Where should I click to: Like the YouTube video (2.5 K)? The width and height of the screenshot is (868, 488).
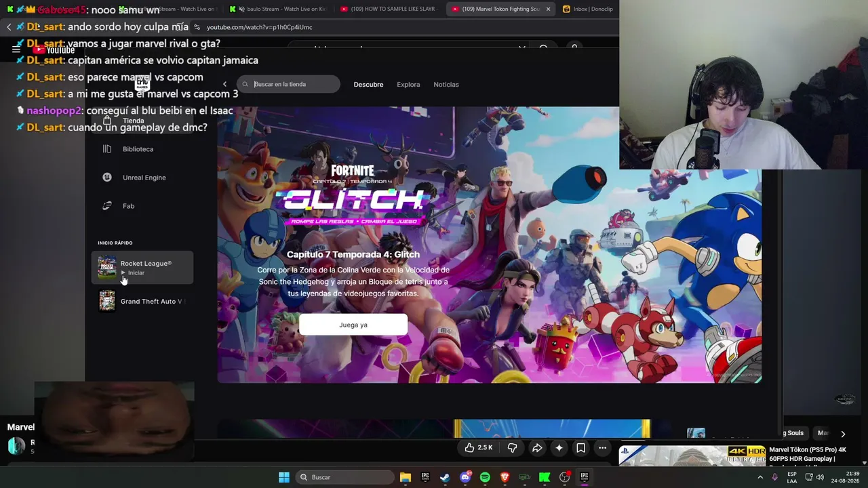tap(479, 448)
